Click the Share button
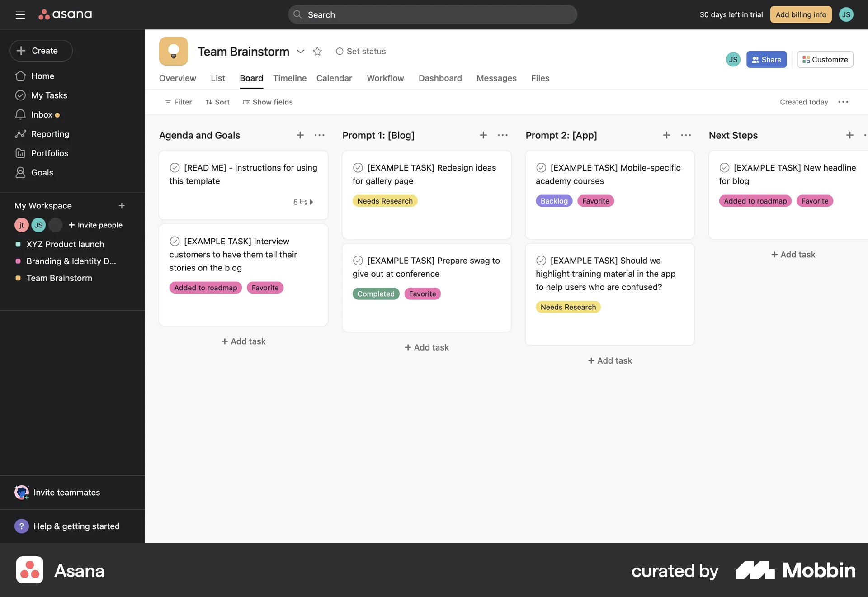The height and width of the screenshot is (597, 868). (767, 59)
